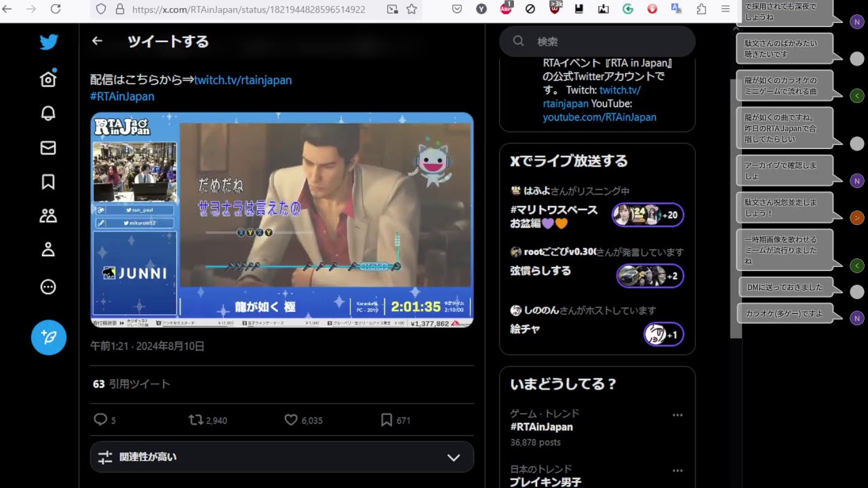Open options for #RTAinJapan trend
Image resolution: width=868 pixels, height=488 pixels.
point(677,415)
